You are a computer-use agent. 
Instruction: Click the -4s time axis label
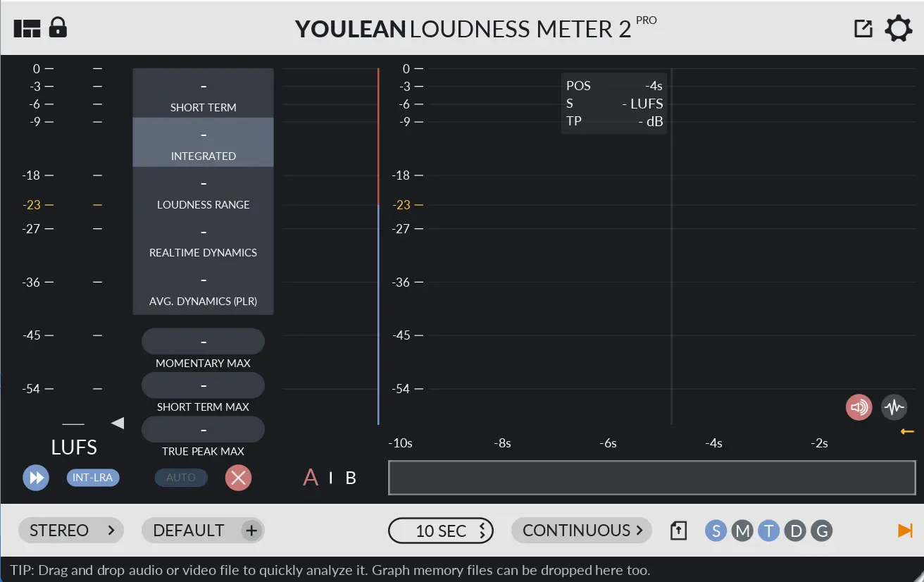tap(713, 443)
